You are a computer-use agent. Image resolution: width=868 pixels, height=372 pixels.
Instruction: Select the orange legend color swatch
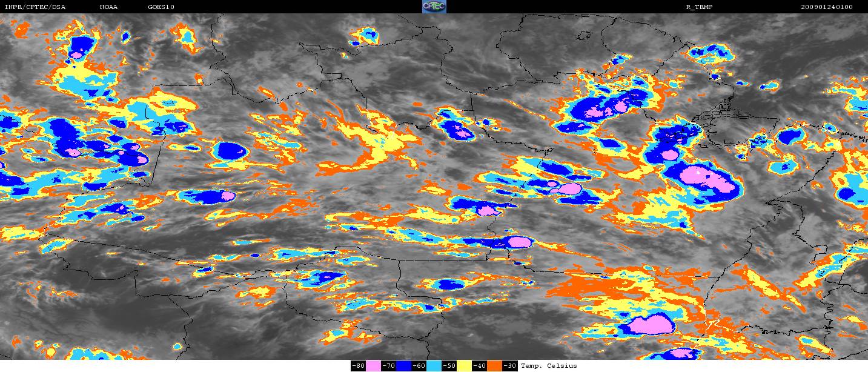[494, 366]
